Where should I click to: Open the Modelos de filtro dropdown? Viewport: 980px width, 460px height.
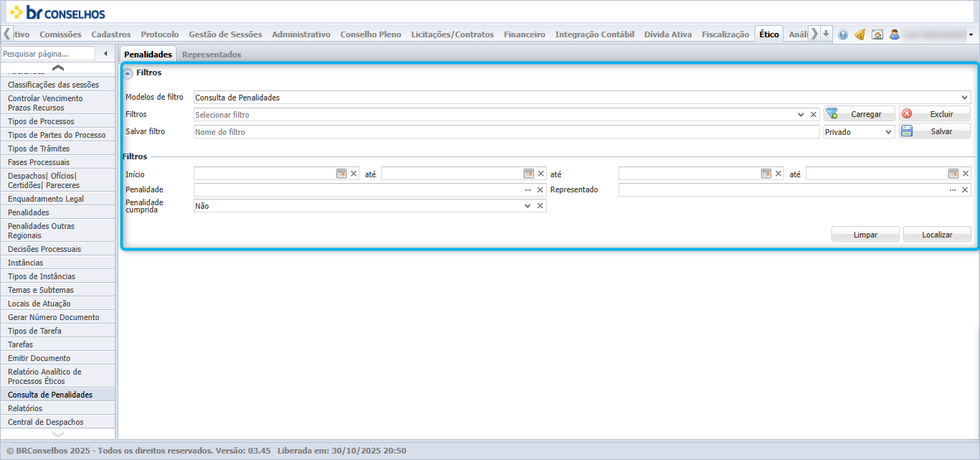pos(965,98)
